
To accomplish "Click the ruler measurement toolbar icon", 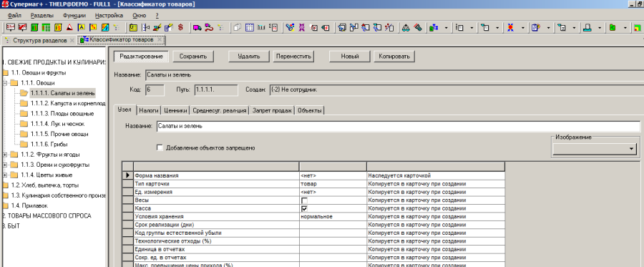I will [x=261, y=27].
